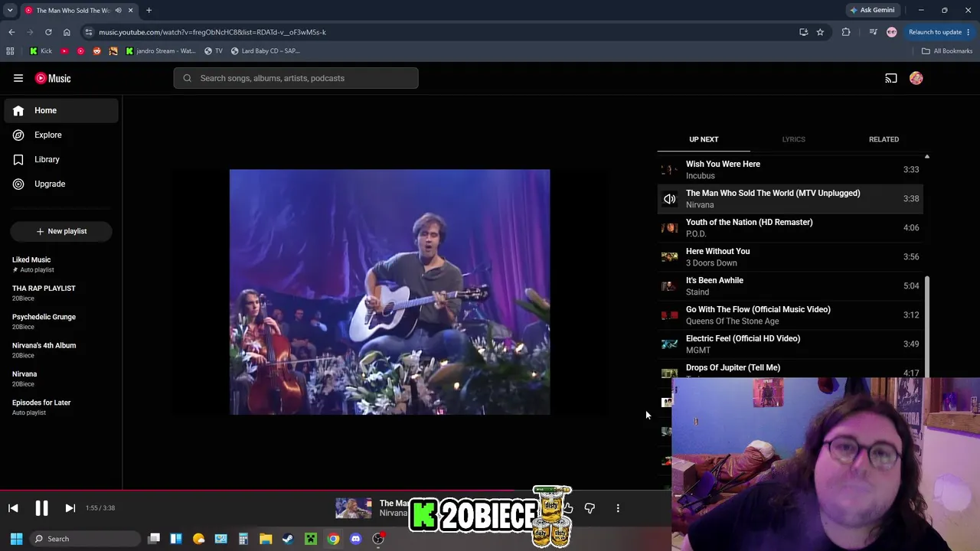Seek using the red song progress bar
Image resolution: width=980 pixels, height=551 pixels.
coord(259,491)
